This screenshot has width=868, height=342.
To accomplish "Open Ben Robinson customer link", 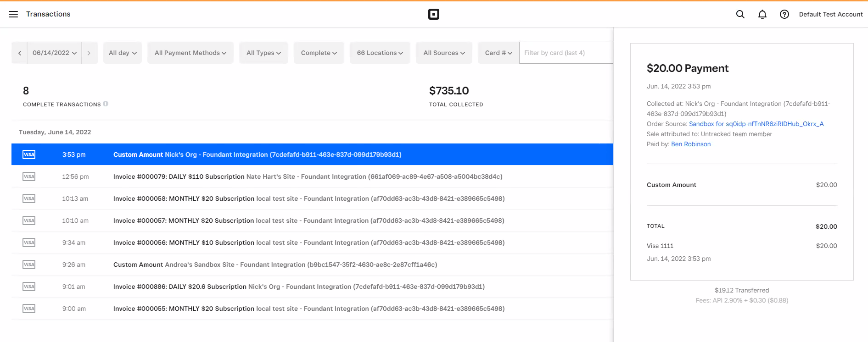I will point(691,144).
